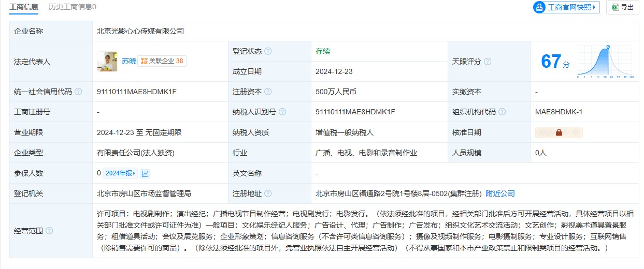
Task: Click help icon beside 经营范围
Action: point(49,231)
